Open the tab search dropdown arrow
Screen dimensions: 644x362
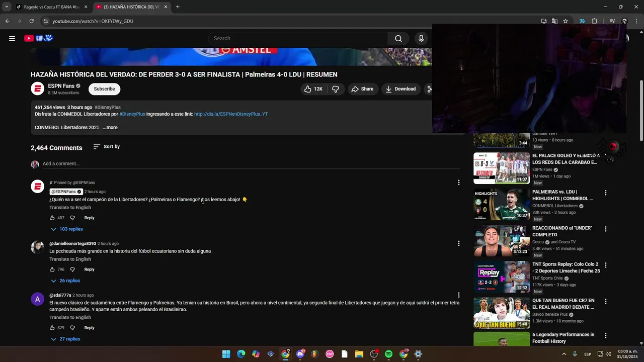[6, 7]
